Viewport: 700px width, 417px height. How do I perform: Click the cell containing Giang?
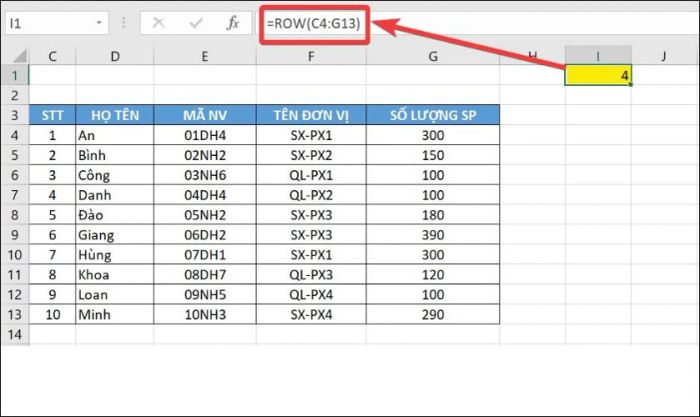click(115, 235)
